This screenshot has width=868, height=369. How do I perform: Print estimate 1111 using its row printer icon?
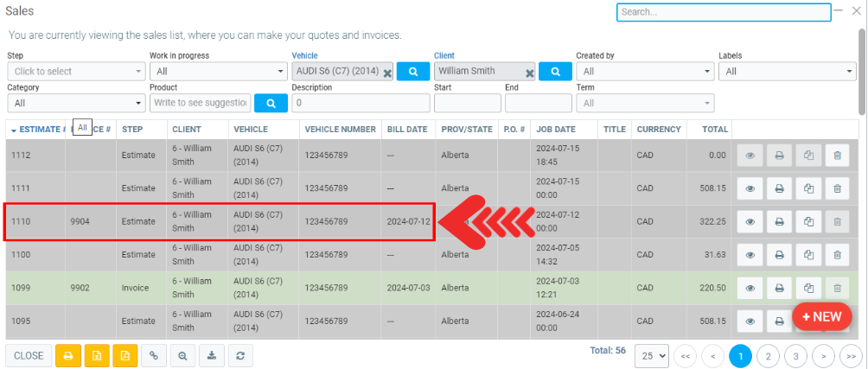click(x=779, y=188)
